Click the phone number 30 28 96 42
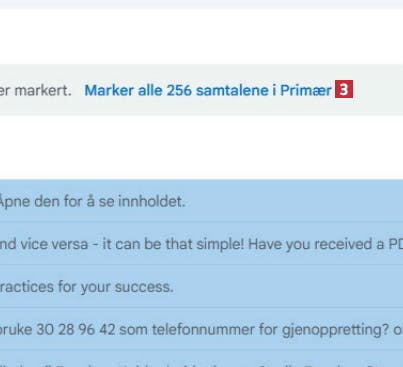403x367 pixels. tap(75, 329)
